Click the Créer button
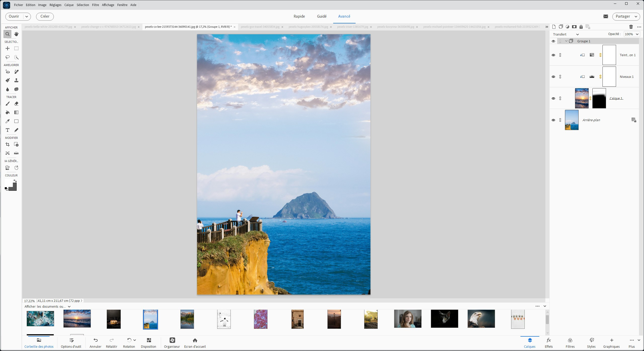This screenshot has width=644, height=351. [x=45, y=16]
